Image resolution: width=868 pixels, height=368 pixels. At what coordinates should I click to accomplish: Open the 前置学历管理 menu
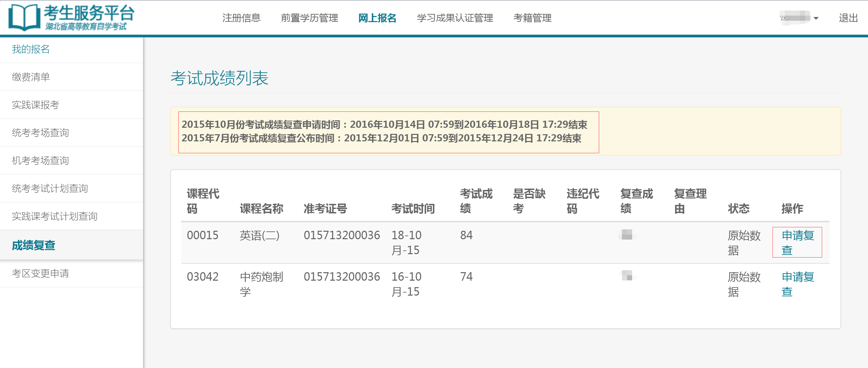[x=309, y=18]
